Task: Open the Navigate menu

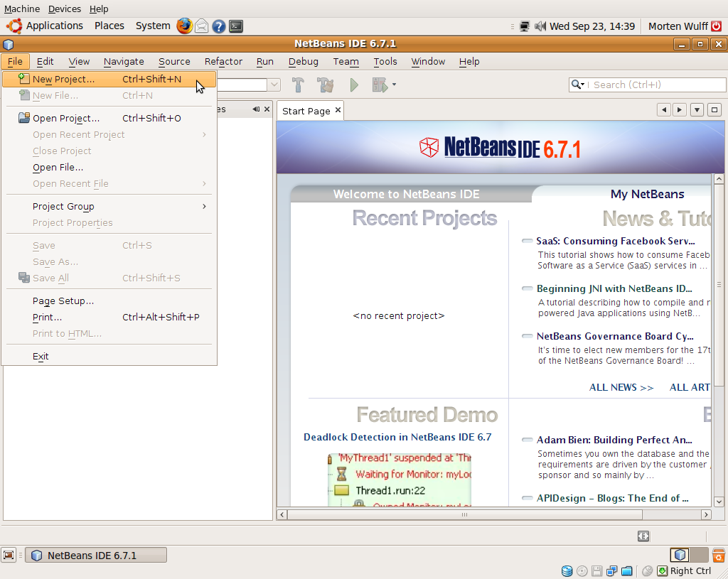Action: pyautogui.click(x=124, y=61)
